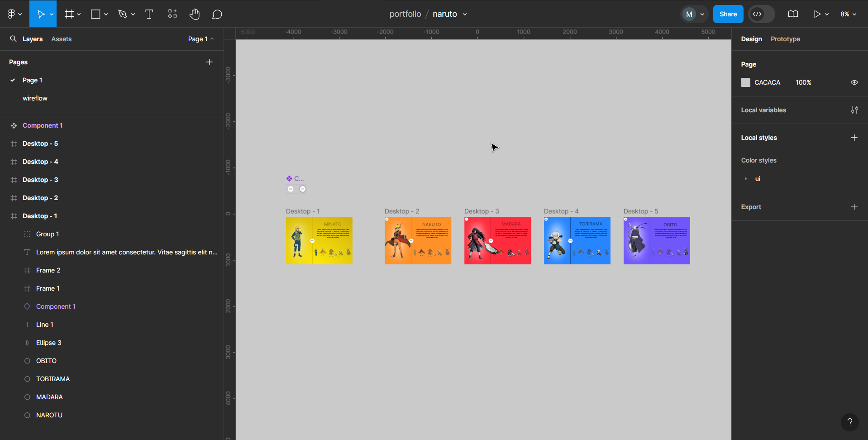The image size is (868, 440).
Task: Select the Move tool
Action: click(40, 14)
